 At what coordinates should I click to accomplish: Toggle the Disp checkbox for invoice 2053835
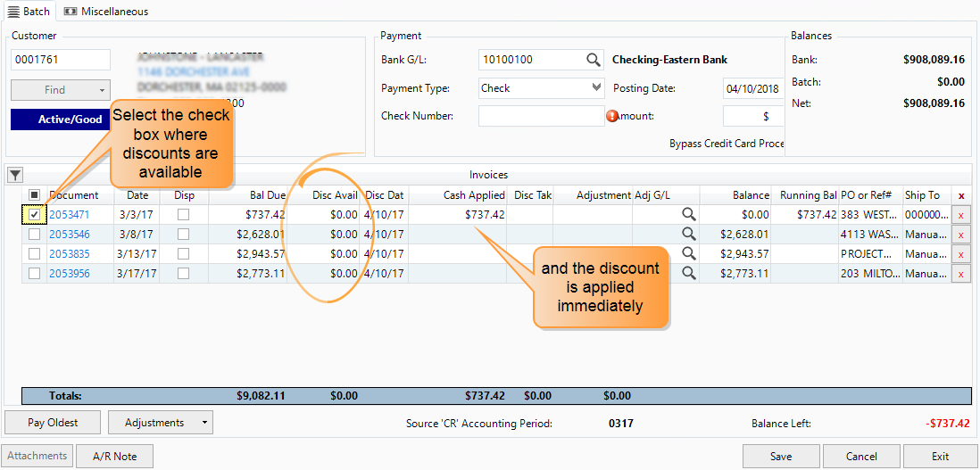tap(183, 254)
